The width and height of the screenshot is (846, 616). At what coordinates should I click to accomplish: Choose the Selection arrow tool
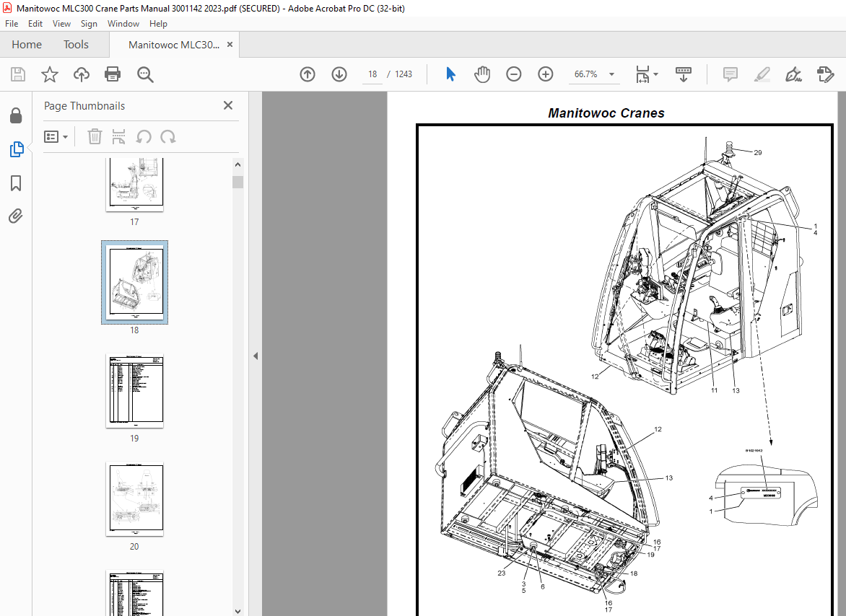tap(450, 74)
